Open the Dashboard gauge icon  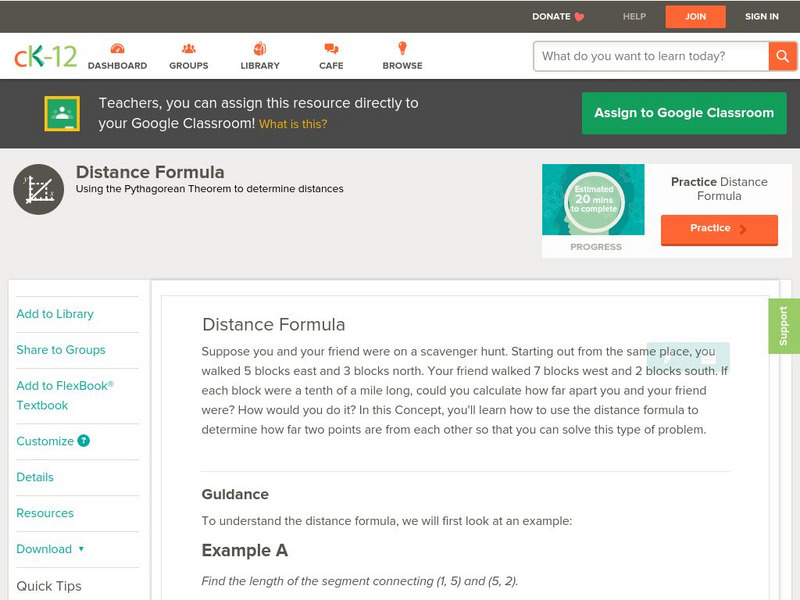[x=117, y=48]
